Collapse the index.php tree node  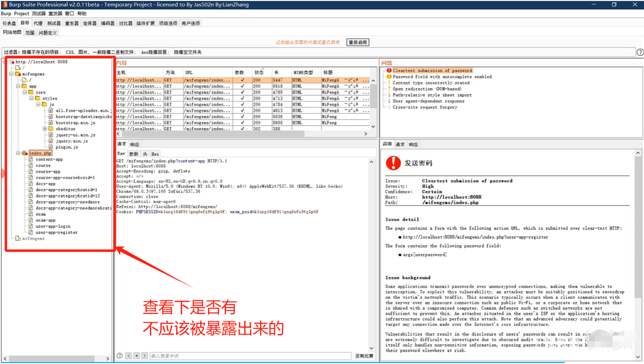(18, 153)
